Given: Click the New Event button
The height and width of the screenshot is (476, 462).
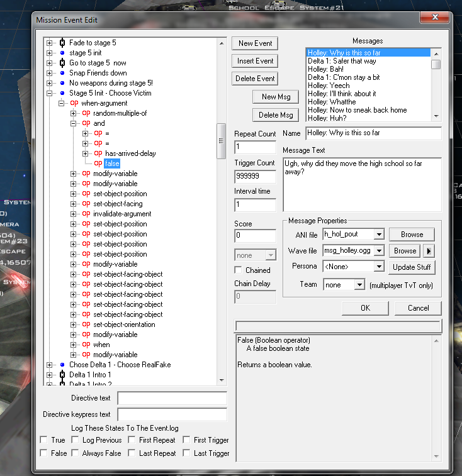Looking at the screenshot, I should [255, 43].
